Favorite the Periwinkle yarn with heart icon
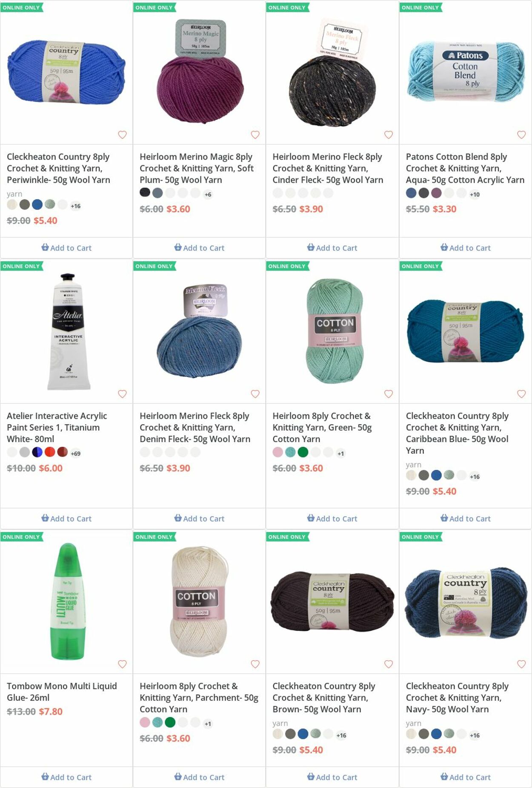 point(122,135)
